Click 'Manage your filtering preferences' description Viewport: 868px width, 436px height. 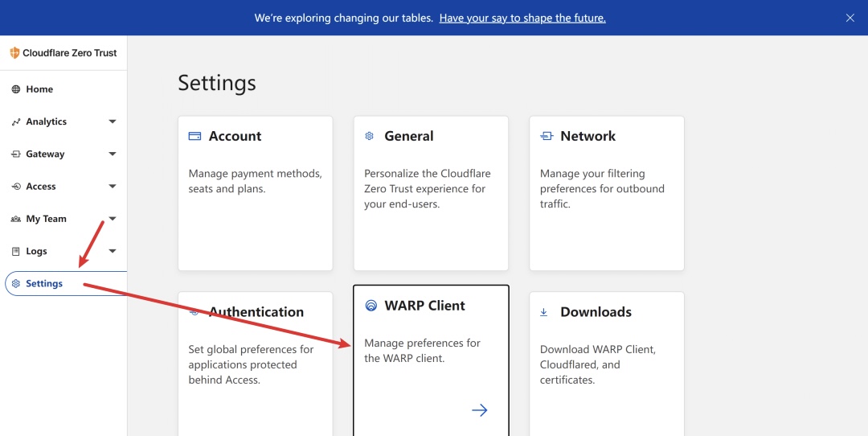pos(602,189)
